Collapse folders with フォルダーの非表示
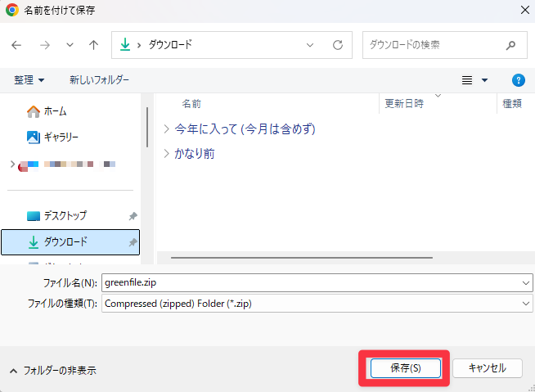Viewport: 535px width, 392px height. 52,371
